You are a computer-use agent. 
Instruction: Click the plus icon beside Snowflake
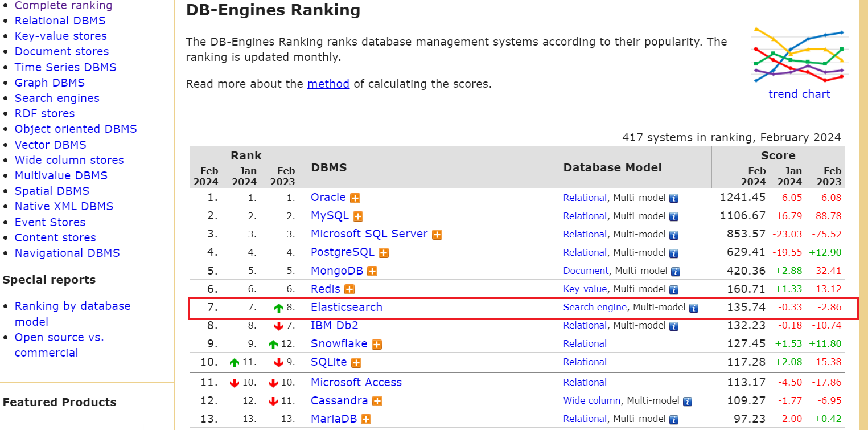(377, 344)
